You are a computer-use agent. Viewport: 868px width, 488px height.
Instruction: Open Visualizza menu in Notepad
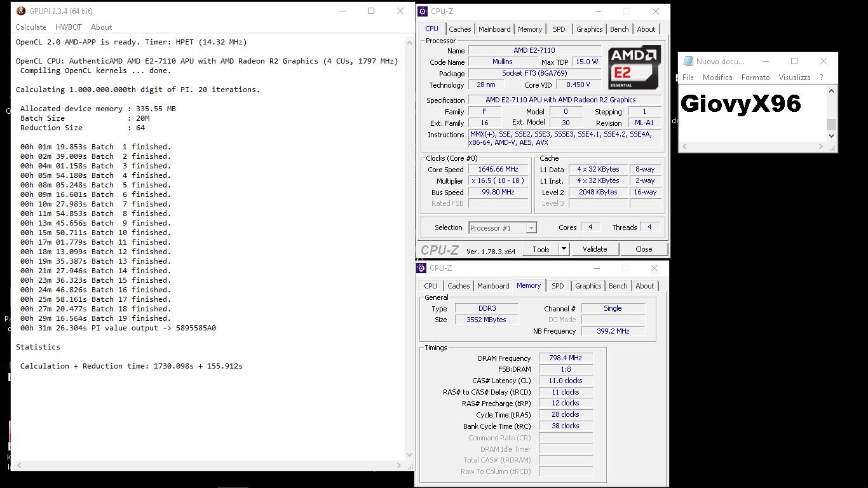pyautogui.click(x=794, y=78)
